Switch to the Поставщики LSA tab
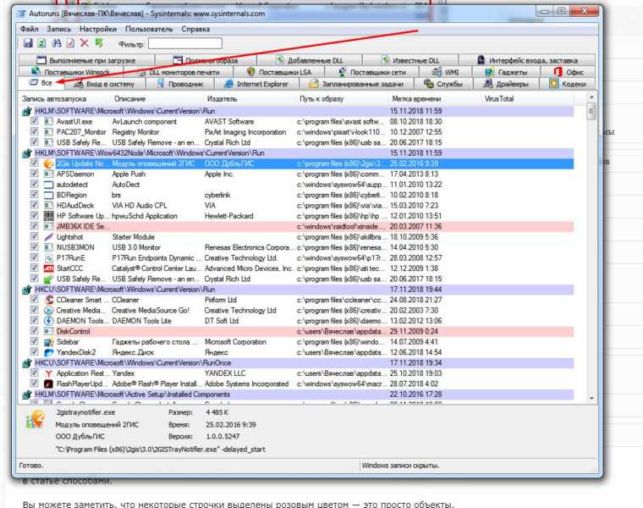643x508 pixels. [x=279, y=72]
